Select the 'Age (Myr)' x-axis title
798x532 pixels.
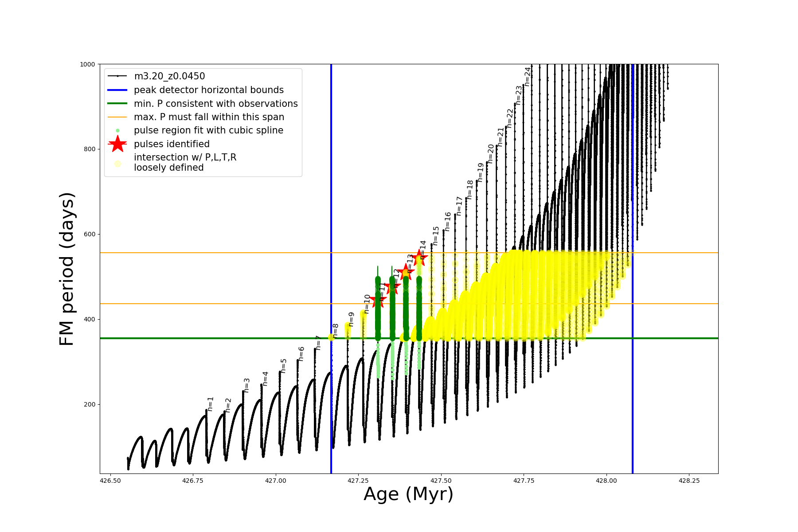408,494
